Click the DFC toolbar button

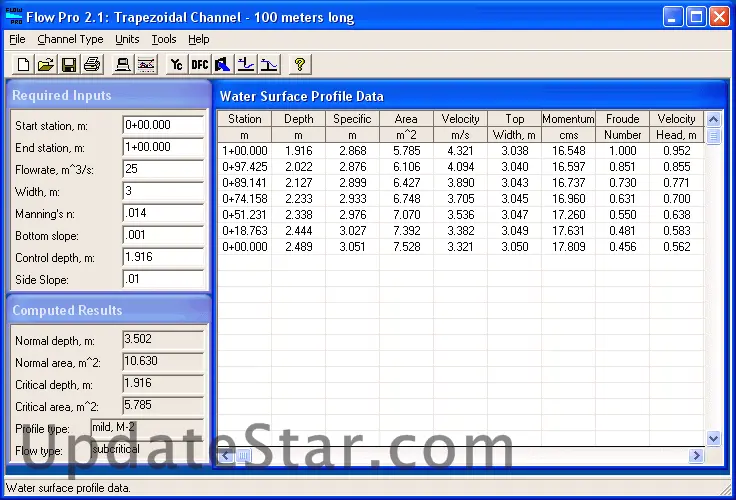point(200,65)
